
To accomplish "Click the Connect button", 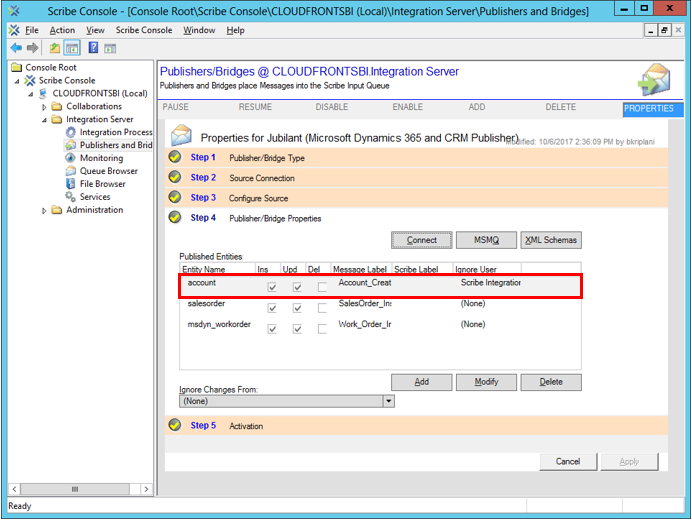I will click(x=421, y=240).
